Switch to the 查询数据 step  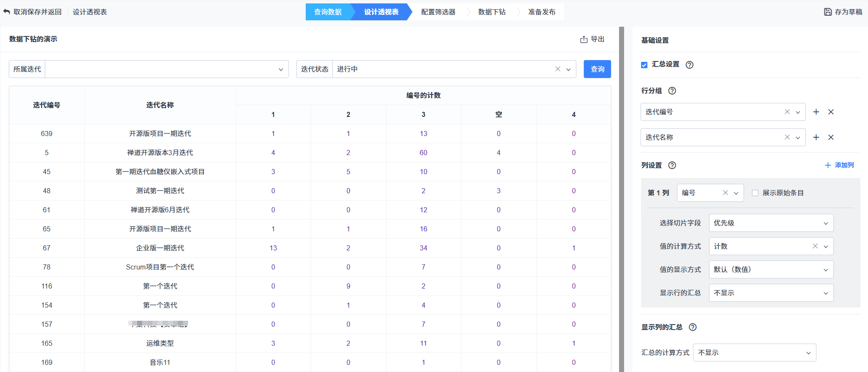click(x=328, y=12)
